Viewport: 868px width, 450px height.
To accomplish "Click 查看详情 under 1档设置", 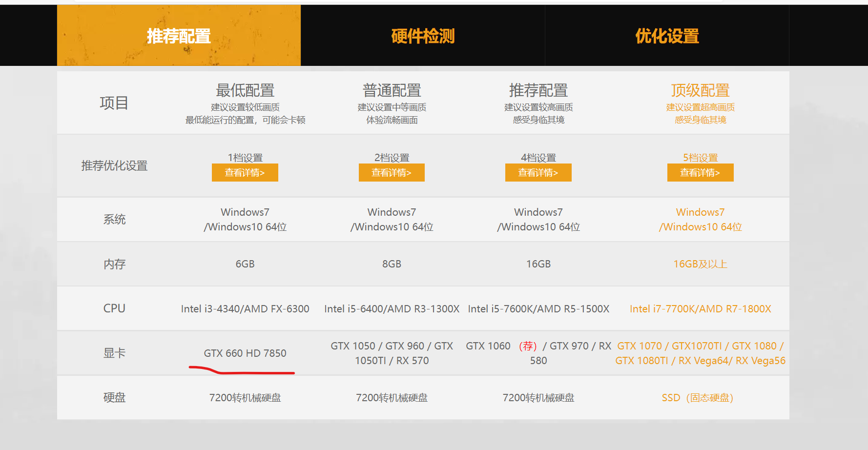I will tap(245, 173).
